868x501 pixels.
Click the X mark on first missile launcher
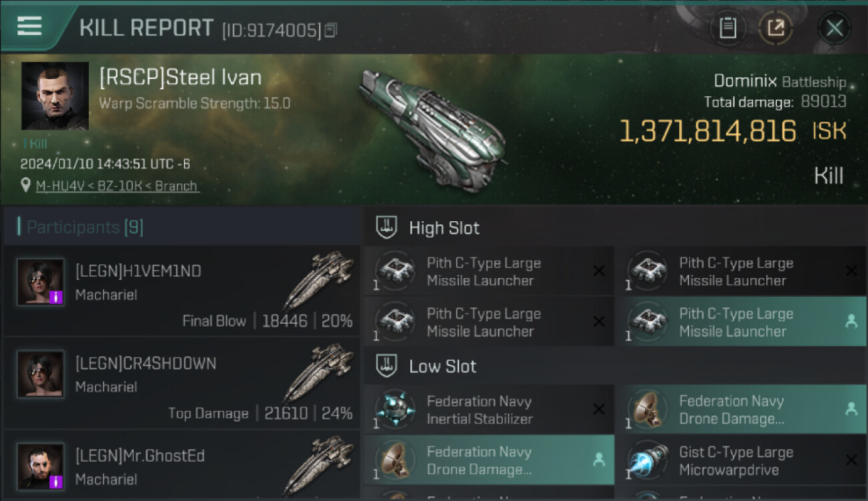coord(599,271)
